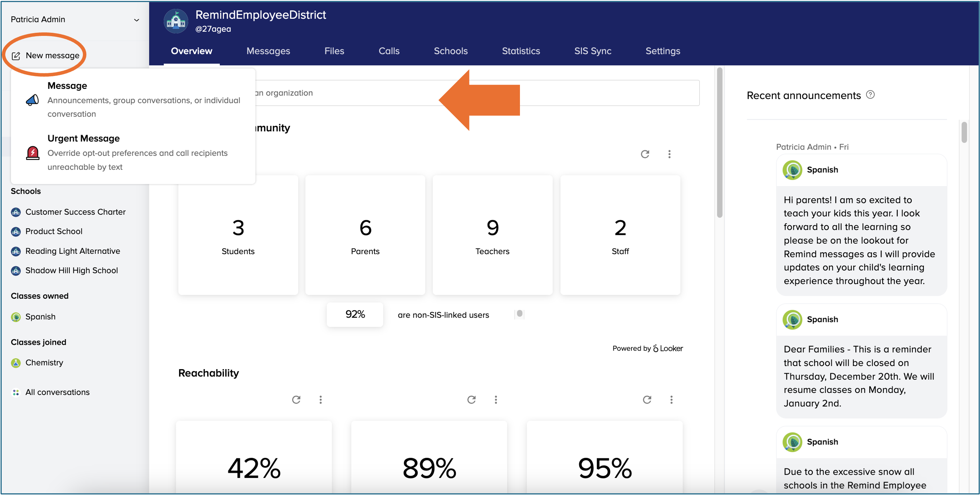
Task: Click the RemindEmployeeDistrict school avatar
Action: pyautogui.click(x=176, y=21)
